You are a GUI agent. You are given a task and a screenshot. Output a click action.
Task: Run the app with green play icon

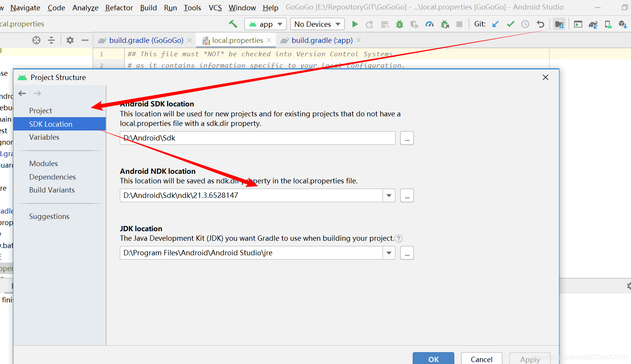(x=355, y=24)
